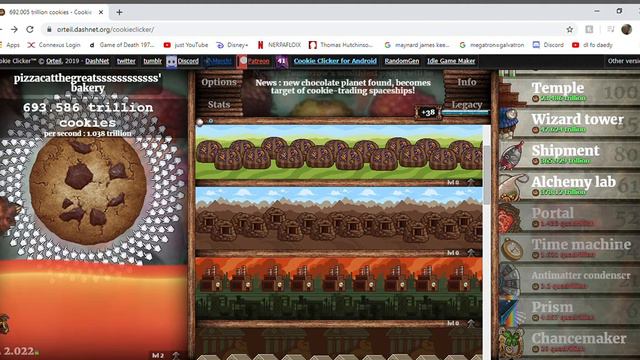Select the Portal building
Viewport: 640px width, 360px height.
[x=569, y=217]
